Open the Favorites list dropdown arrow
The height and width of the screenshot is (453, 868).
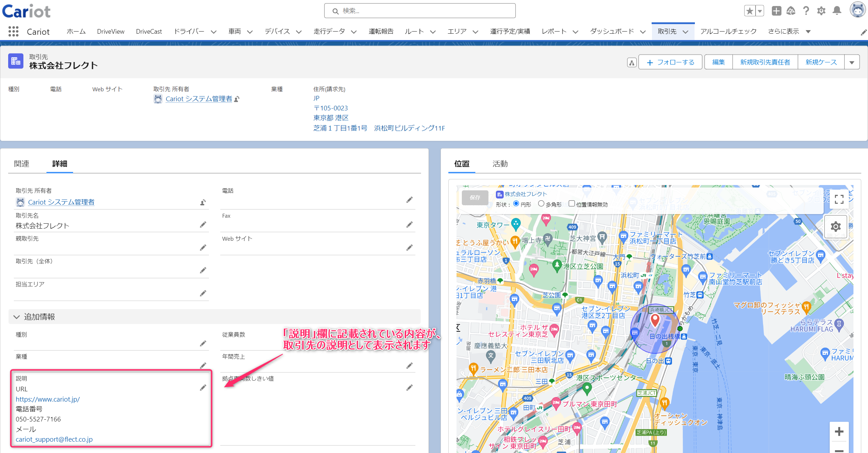pyautogui.click(x=759, y=11)
